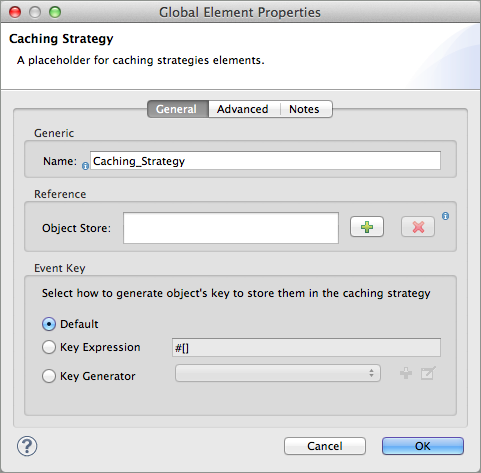The height and width of the screenshot is (473, 481).
Task: Add Key Generator with grey plus icon
Action: click(x=406, y=373)
